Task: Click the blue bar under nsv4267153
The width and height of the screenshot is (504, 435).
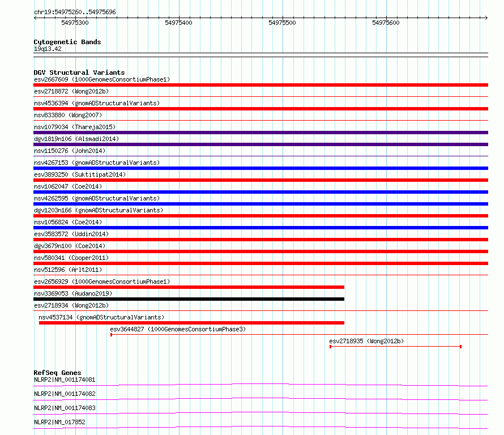Action: 260,168
